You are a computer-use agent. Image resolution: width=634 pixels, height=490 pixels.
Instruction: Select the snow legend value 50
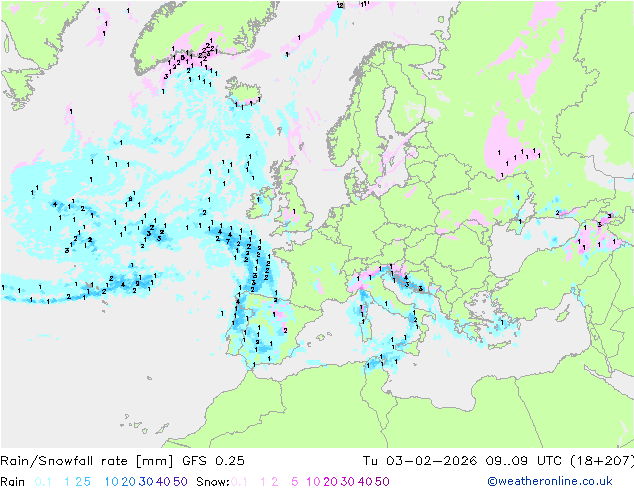382,482
